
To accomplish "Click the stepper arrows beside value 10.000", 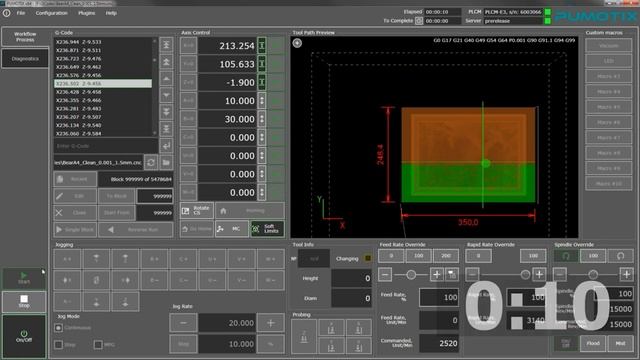I will pyautogui.click(x=262, y=101).
